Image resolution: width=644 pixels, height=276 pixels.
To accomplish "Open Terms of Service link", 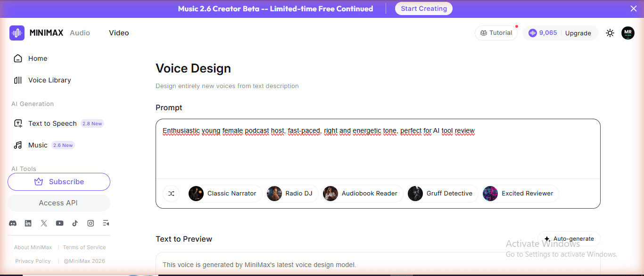I will tap(84, 247).
